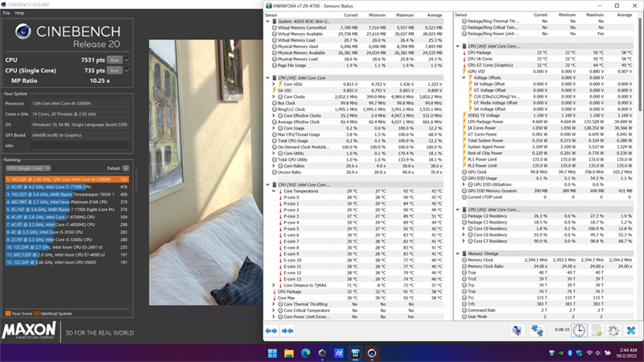The image size is (644, 362).
Task: Open HWiNFO sensor search magnifier icon
Action: pyautogui.click(x=518, y=331)
